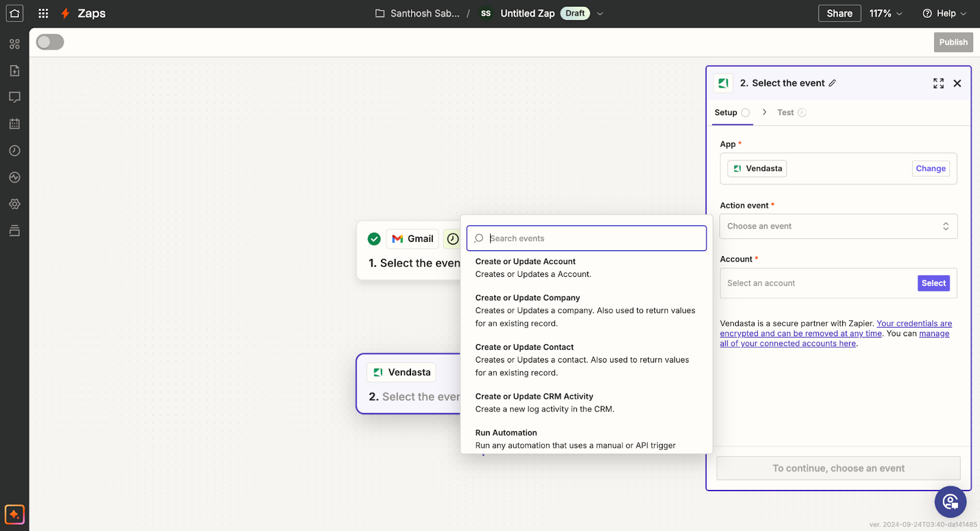Screen dimensions: 980x531
Task: Click the Draft status badge
Action: 575,13
